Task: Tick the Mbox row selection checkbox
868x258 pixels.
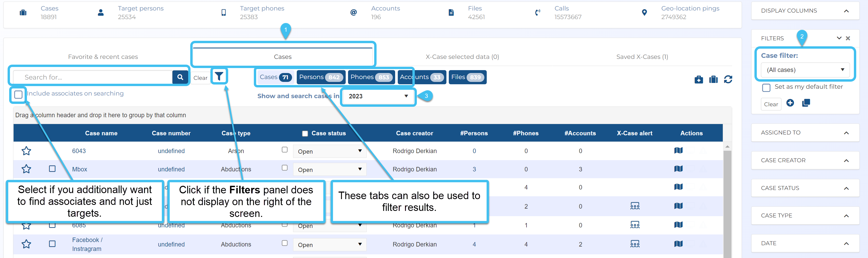Action: (x=52, y=169)
